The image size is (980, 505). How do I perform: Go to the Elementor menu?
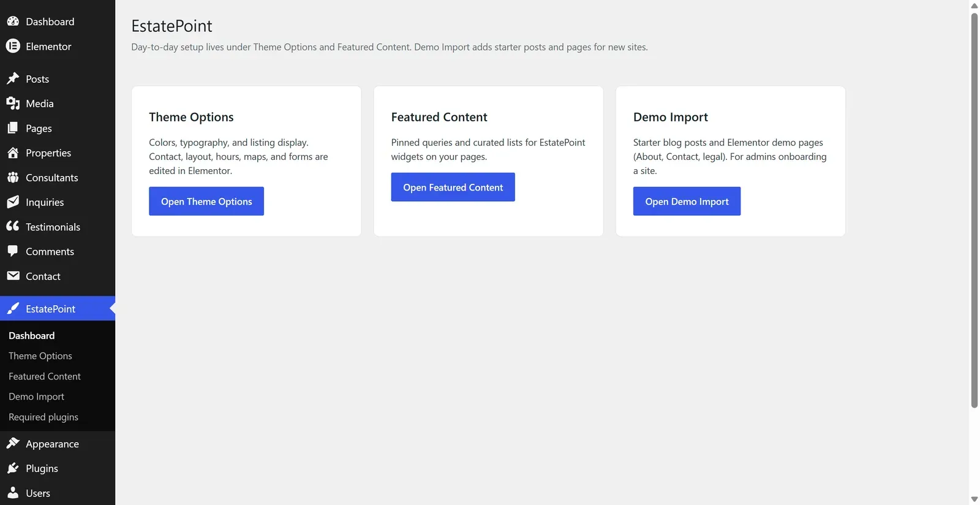(48, 47)
